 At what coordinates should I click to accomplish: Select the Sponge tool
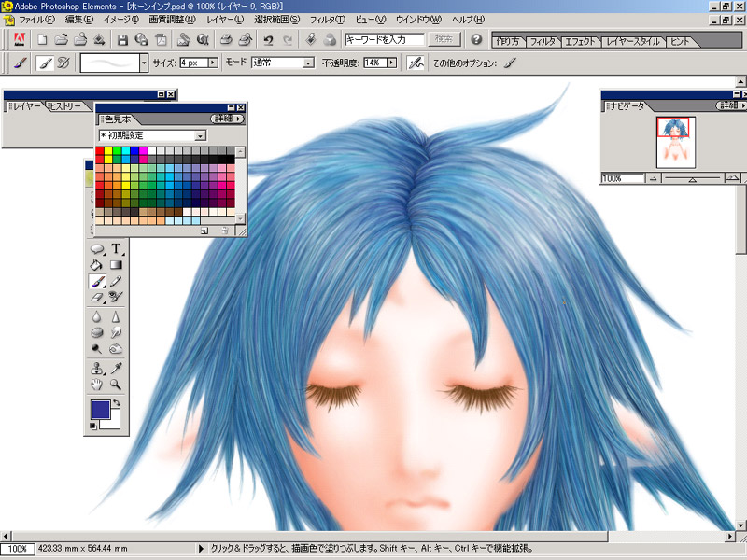(x=97, y=332)
